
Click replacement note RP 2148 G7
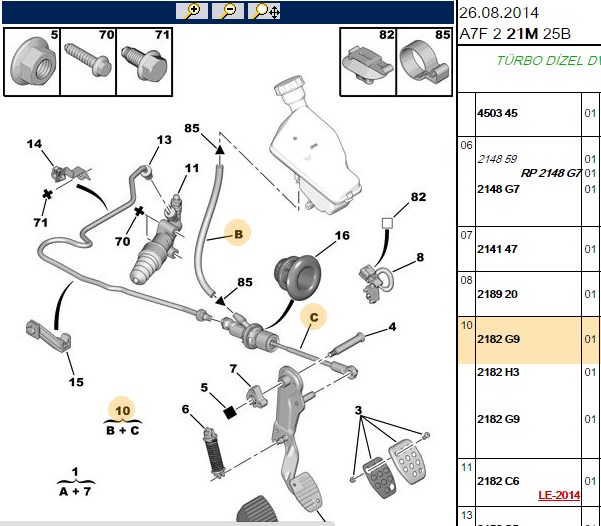click(551, 173)
